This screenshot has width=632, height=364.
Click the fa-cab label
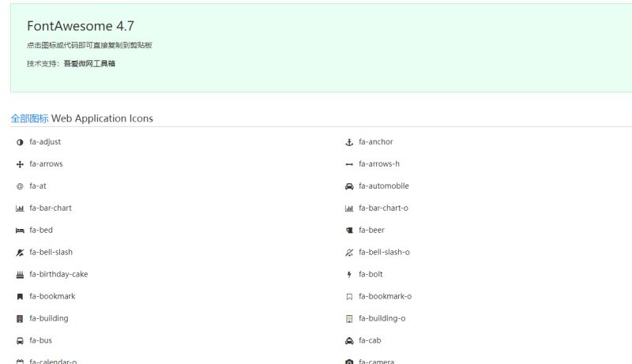pos(370,340)
